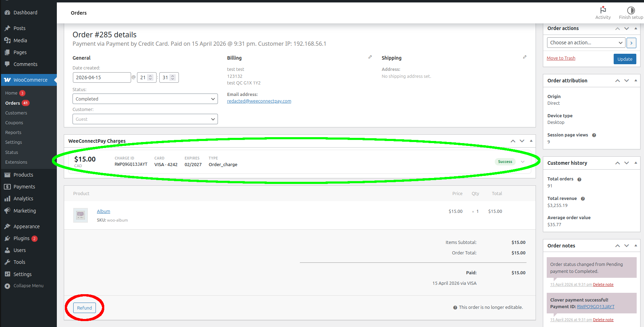Open WooCommerce Settings submenu item
This screenshot has width=644, height=327.
point(14,142)
